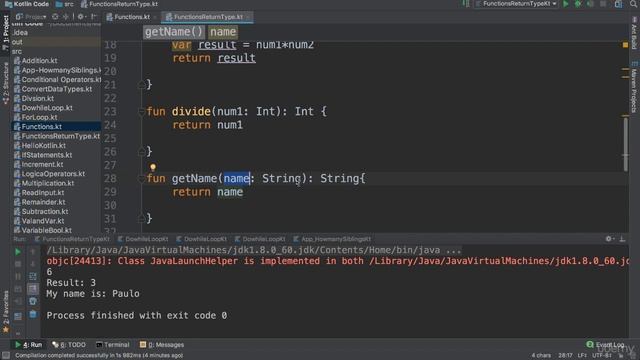Select the out folder in project tree
The width and height of the screenshot is (640, 360).
(17, 42)
